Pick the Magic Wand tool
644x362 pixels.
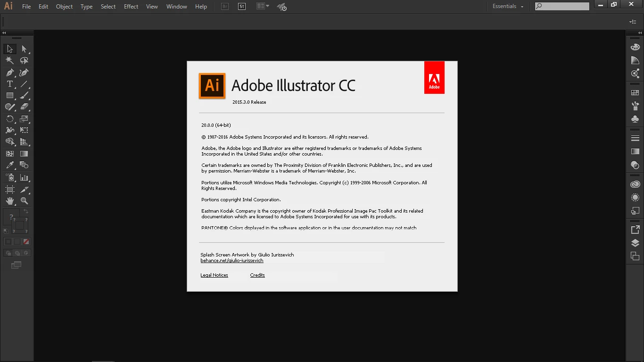pos(9,60)
